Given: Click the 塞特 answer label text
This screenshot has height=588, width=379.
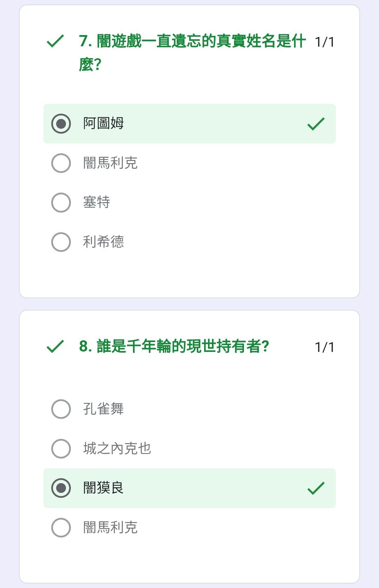Looking at the screenshot, I should (x=97, y=202).
